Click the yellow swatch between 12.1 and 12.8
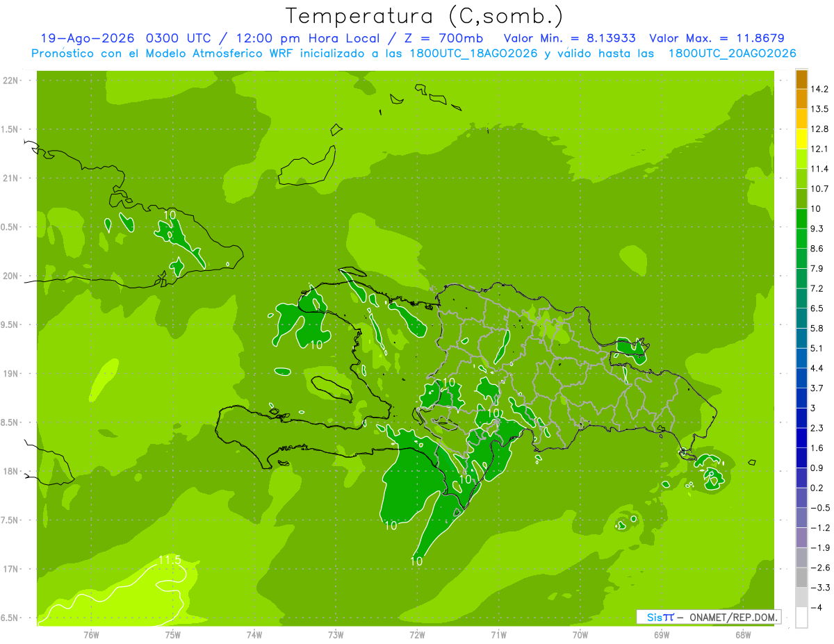The height and width of the screenshot is (644, 834). tap(801, 139)
